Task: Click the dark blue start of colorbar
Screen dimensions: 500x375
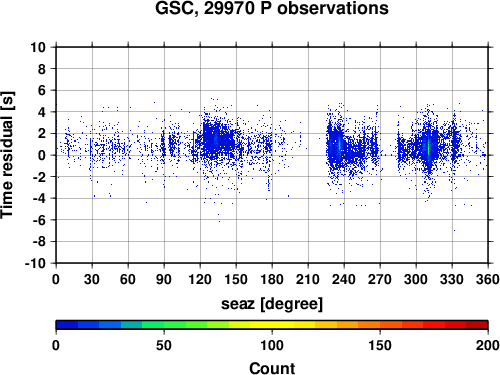Action: (x=67, y=325)
